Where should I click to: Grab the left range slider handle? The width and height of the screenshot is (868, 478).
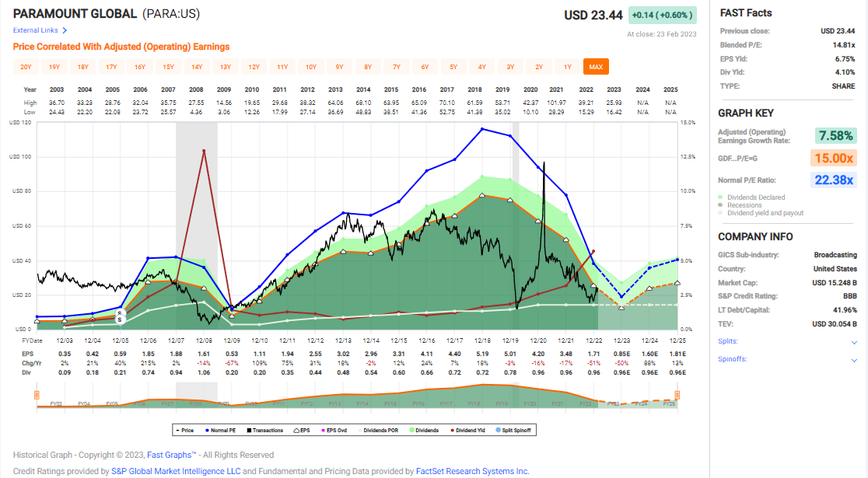pyautogui.click(x=37, y=395)
